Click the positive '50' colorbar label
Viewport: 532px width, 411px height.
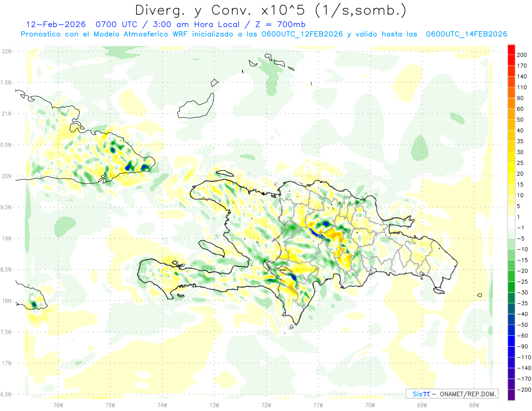coord(520,119)
